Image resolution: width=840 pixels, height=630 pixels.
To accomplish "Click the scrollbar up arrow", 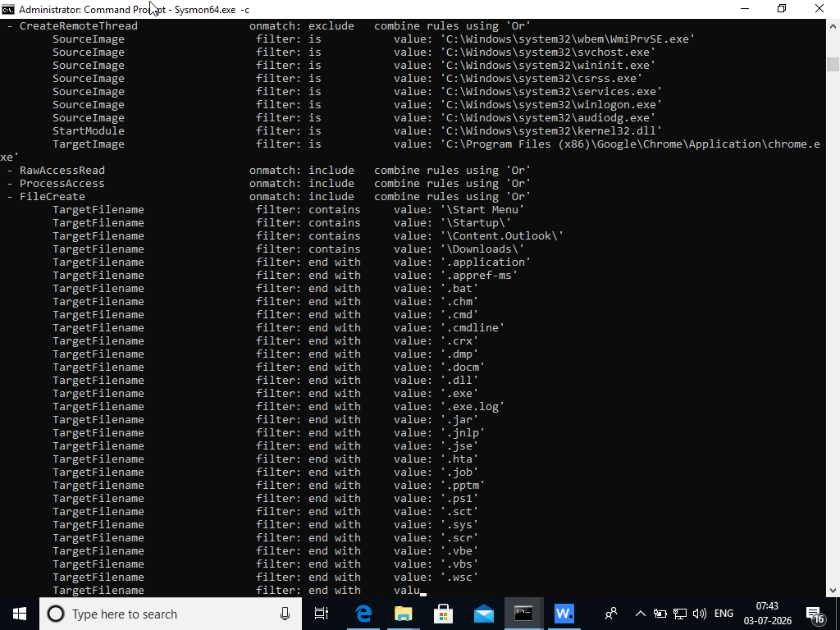I will point(833,25).
